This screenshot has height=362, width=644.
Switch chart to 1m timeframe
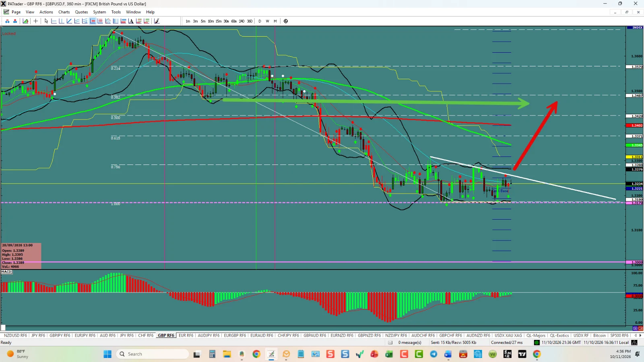[188, 21]
